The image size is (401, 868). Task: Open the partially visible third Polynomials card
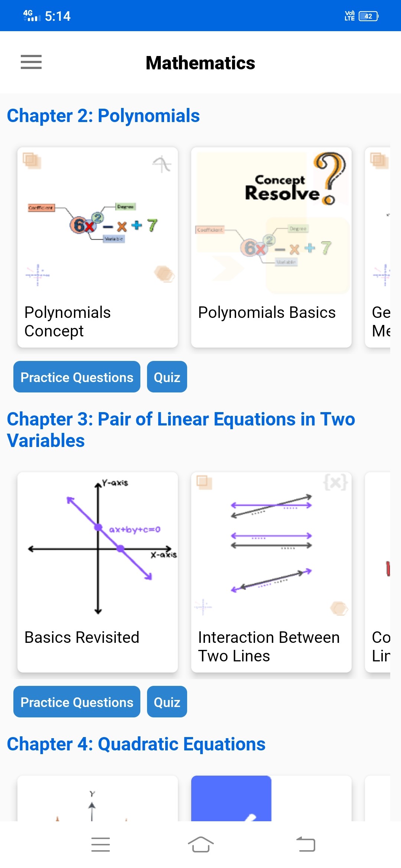tap(378, 247)
